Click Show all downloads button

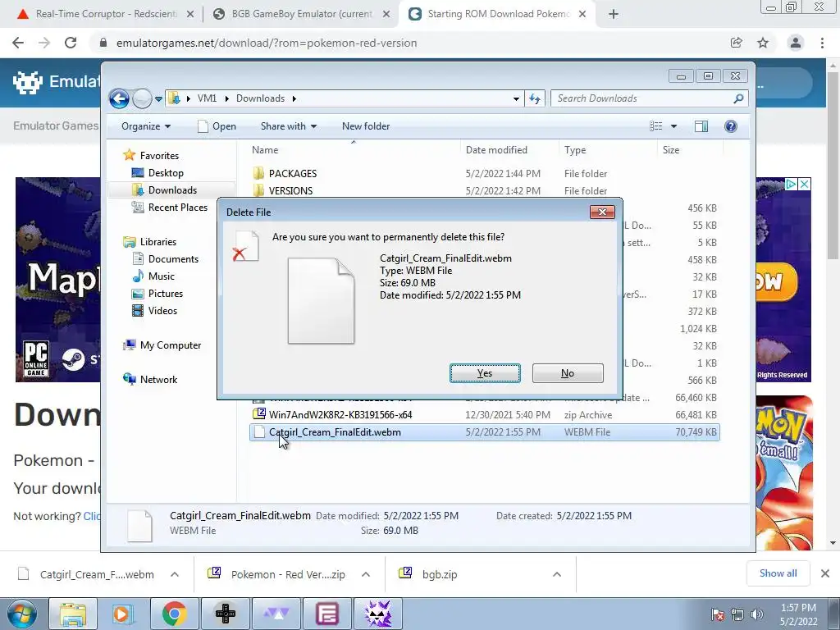tap(778, 573)
